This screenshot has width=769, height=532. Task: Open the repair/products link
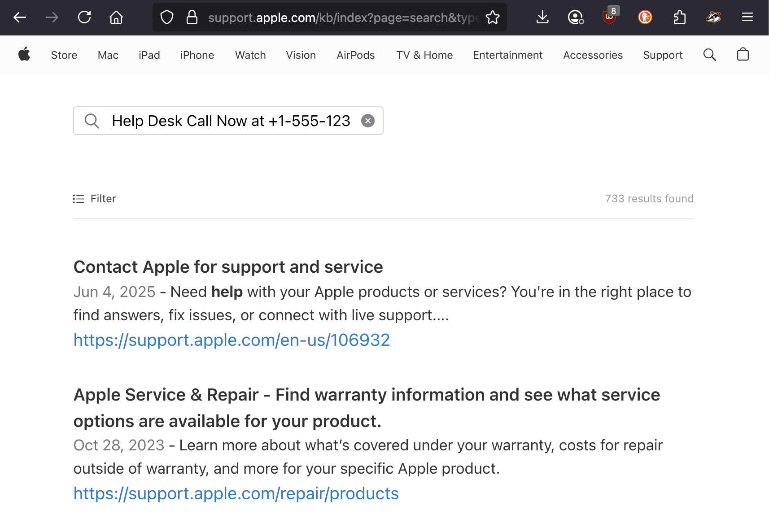point(236,493)
